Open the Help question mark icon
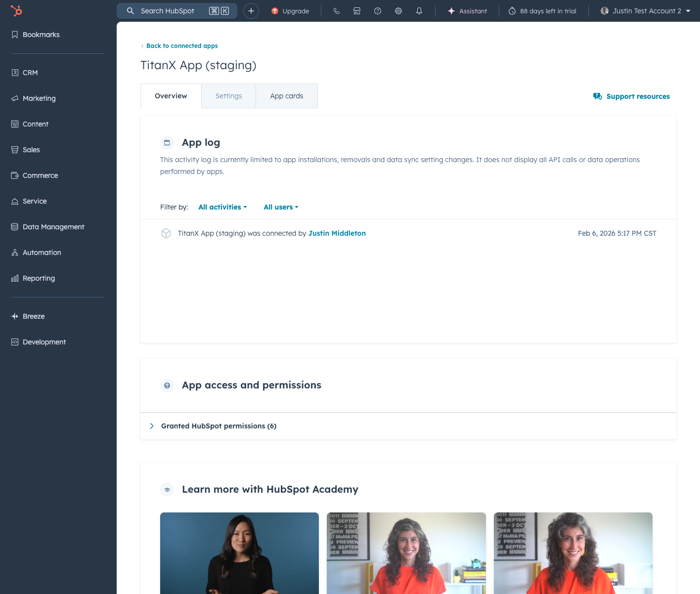The image size is (700, 594). (378, 11)
